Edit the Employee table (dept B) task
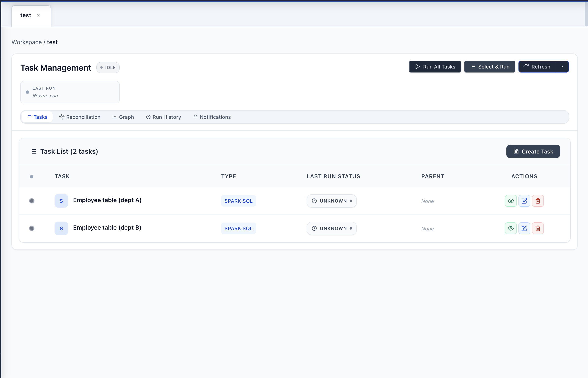Screen dimensions: 588x378 tap(524, 228)
